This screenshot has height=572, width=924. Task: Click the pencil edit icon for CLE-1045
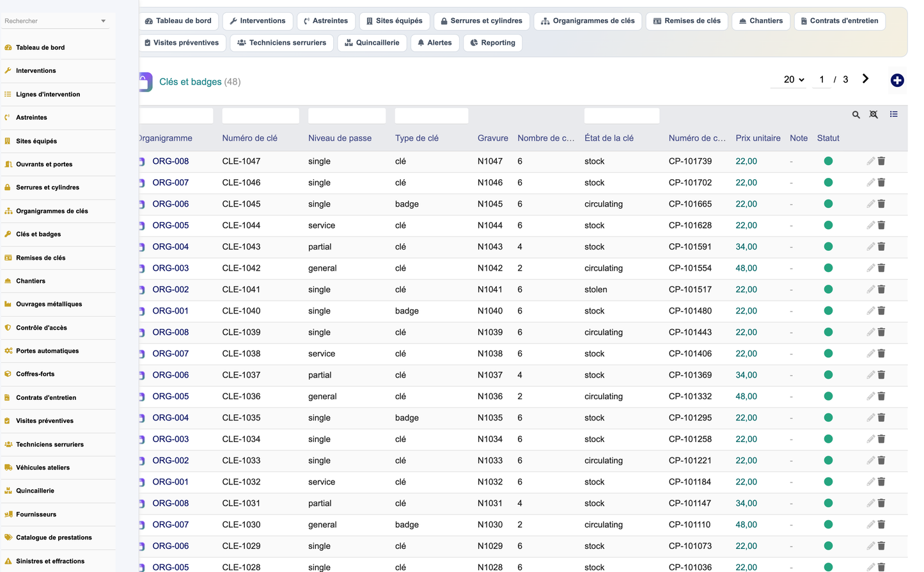click(870, 204)
